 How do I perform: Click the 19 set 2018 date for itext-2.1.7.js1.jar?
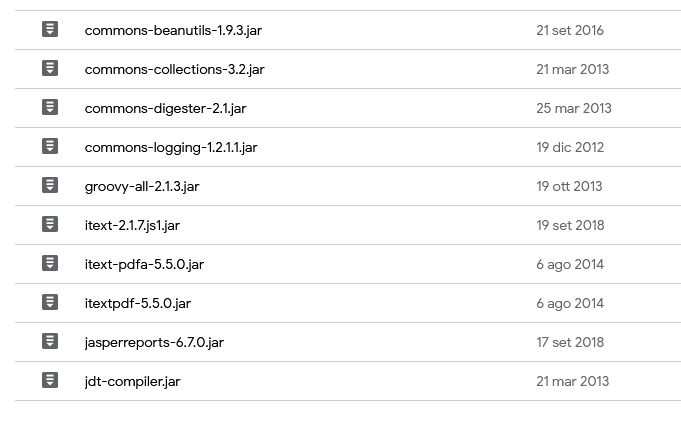coord(570,225)
